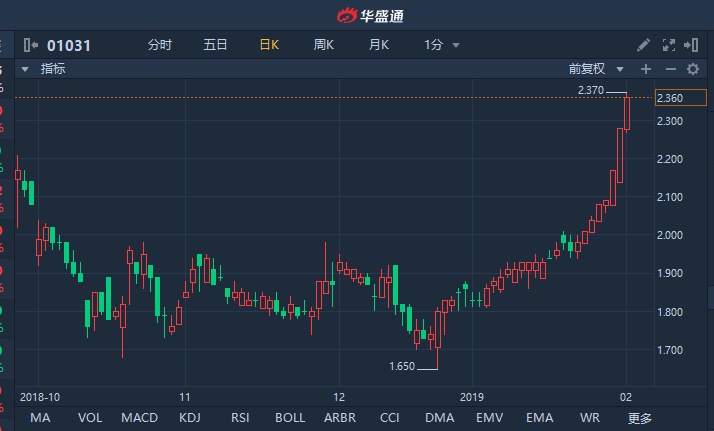This screenshot has height=431, width=714.
Task: Expand the chart to fullscreen
Action: click(x=668, y=45)
